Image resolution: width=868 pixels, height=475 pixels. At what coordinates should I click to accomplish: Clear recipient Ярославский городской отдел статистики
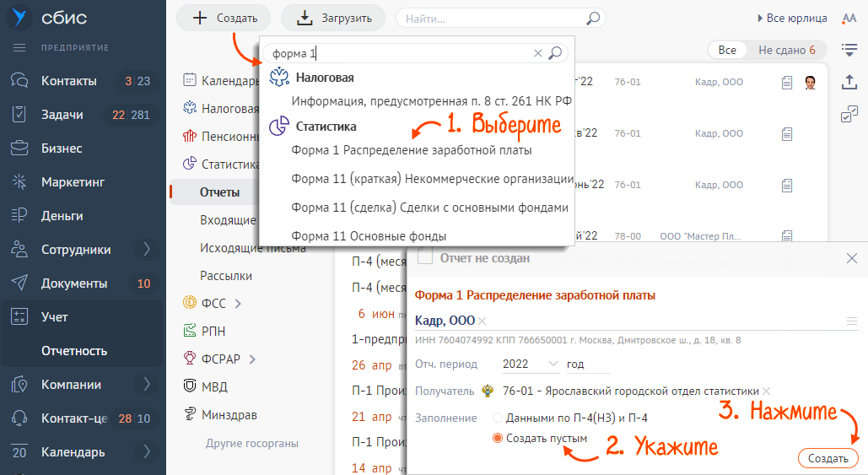pyautogui.click(x=766, y=391)
